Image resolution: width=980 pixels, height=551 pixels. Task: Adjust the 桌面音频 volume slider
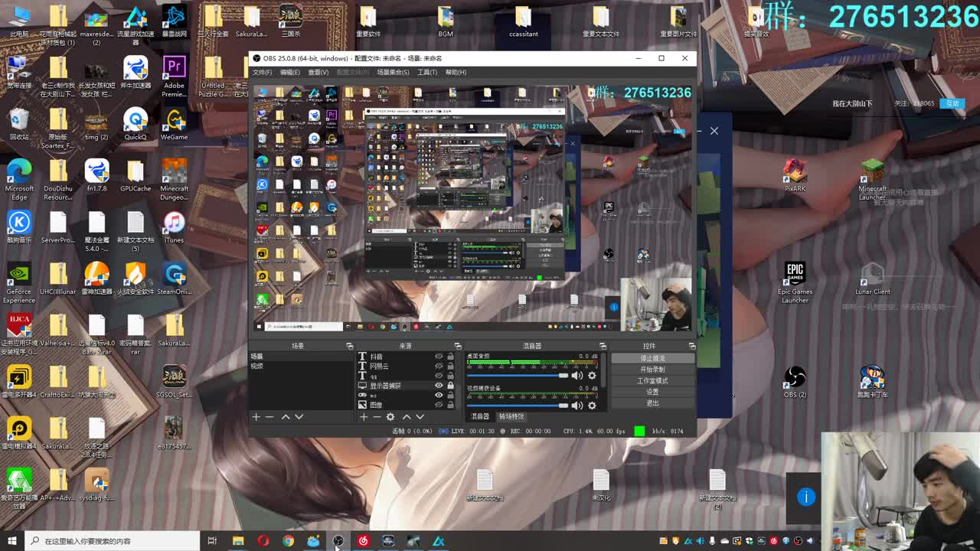pyautogui.click(x=518, y=376)
